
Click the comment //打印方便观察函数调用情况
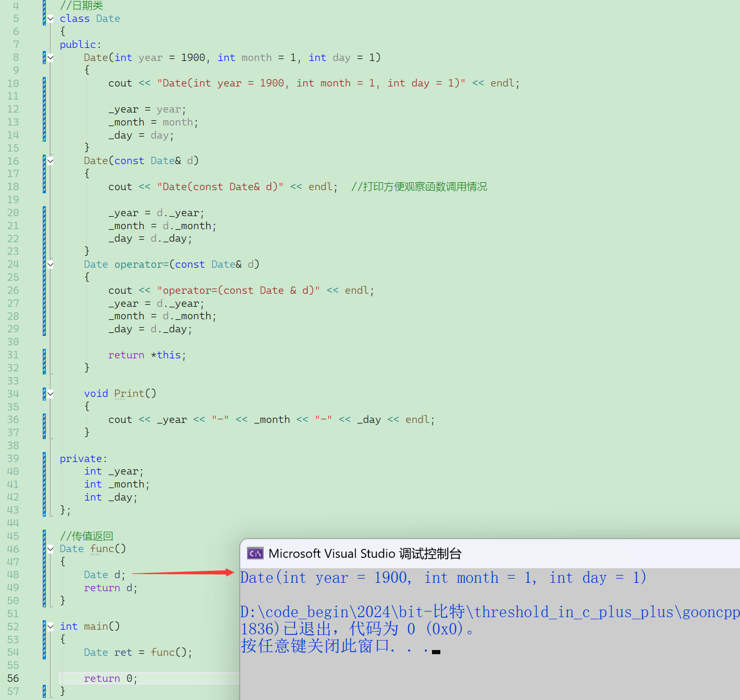point(419,187)
